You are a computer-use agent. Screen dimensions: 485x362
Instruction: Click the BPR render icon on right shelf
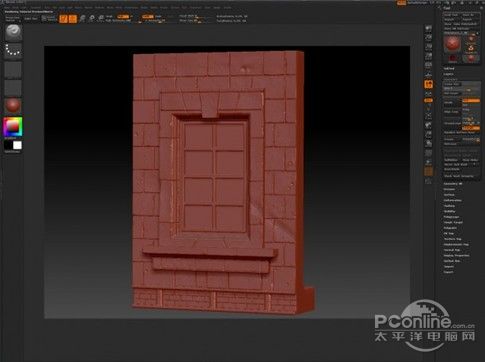click(429, 29)
